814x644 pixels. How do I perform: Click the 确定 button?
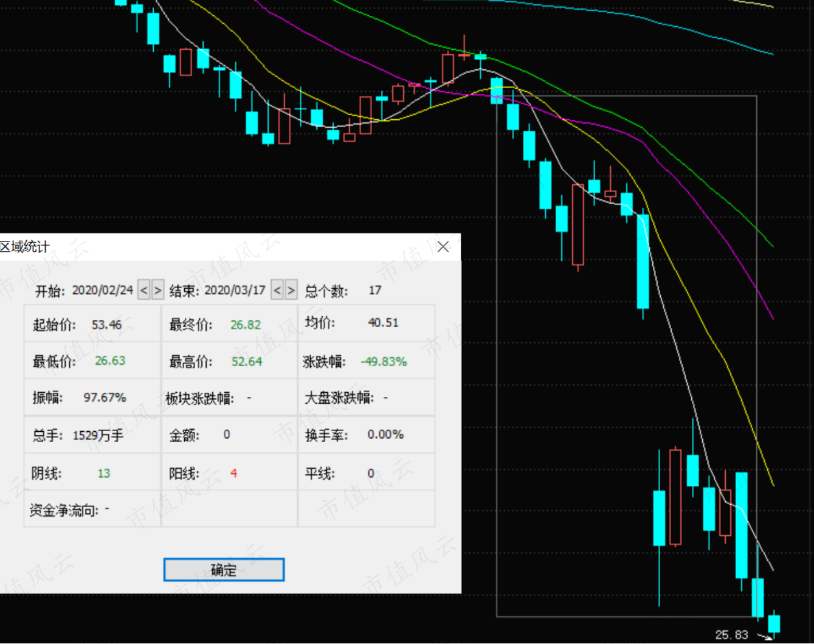tap(224, 570)
